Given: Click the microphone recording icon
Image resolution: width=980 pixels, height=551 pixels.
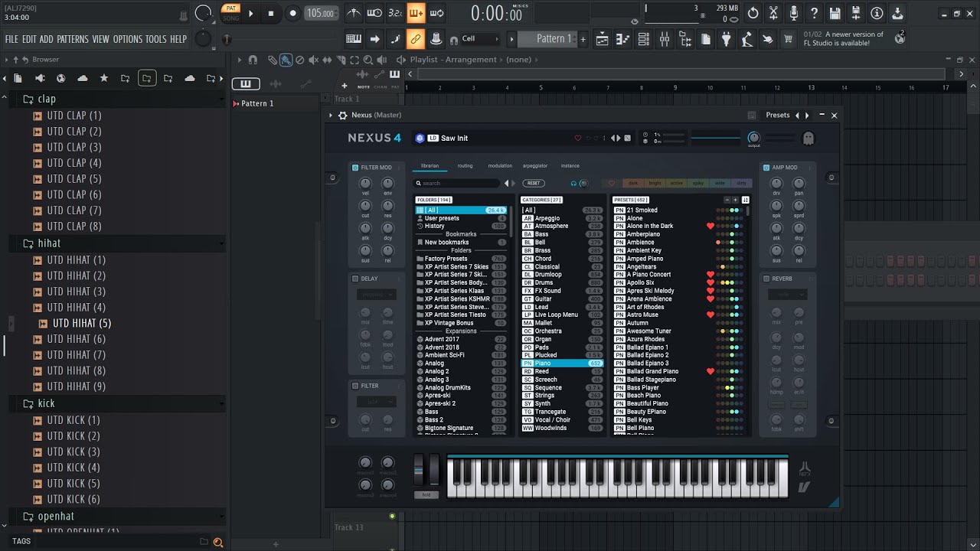Looking at the screenshot, I should click(794, 13).
